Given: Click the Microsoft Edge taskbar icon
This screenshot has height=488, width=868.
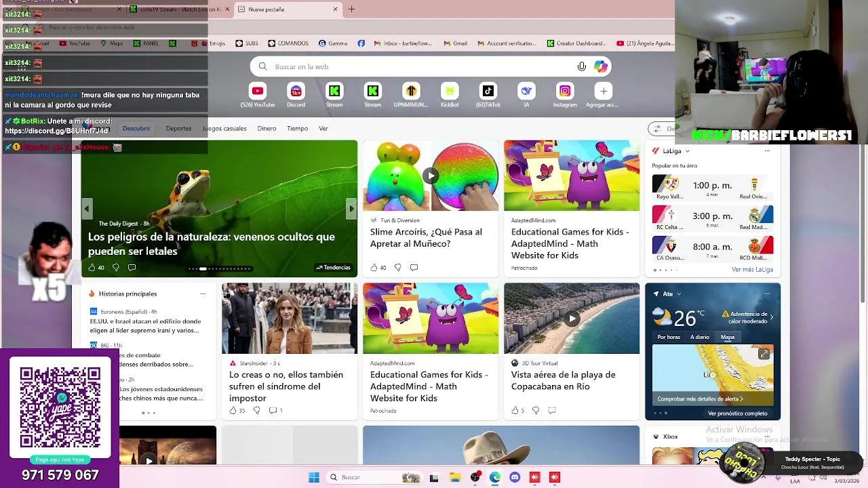Looking at the screenshot, I should pos(495,477).
